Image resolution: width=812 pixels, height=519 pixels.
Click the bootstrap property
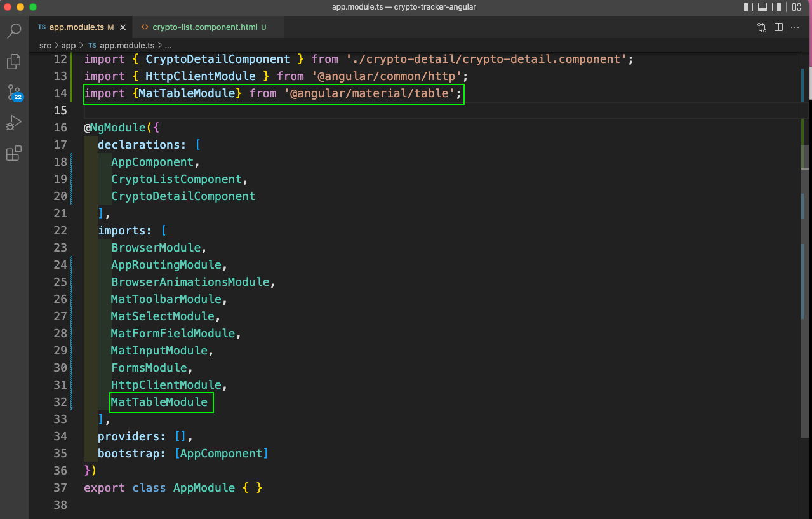pyautogui.click(x=129, y=454)
